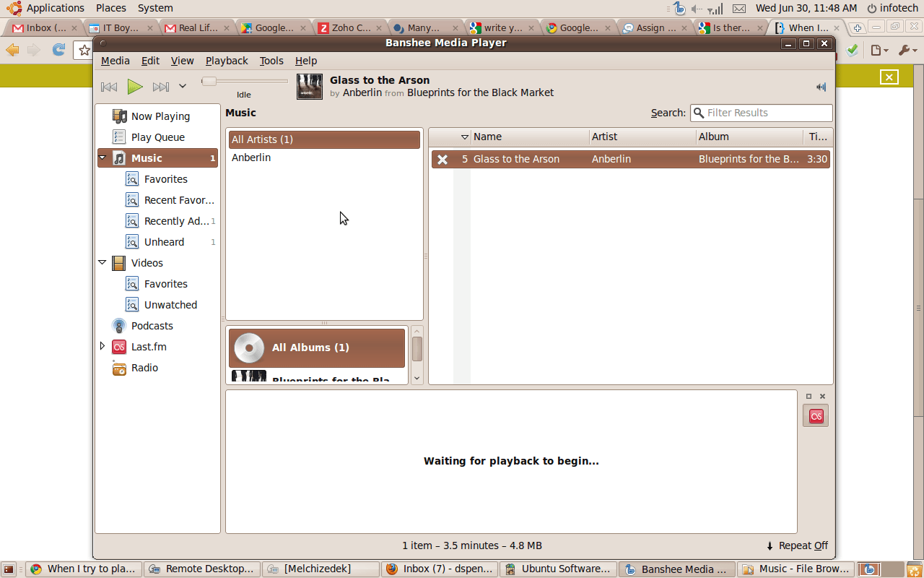The width and height of the screenshot is (924, 578).
Task: Select the Glass to the Arson track row
Action: (631, 159)
